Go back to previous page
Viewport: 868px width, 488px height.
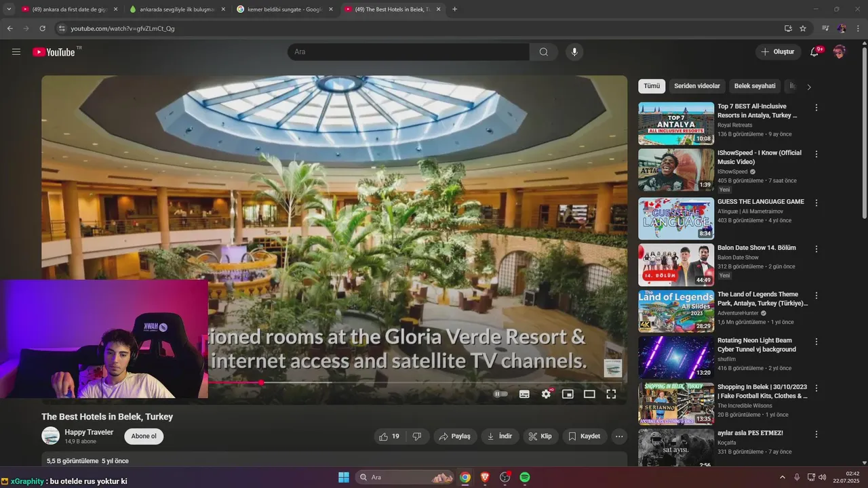click(9, 28)
